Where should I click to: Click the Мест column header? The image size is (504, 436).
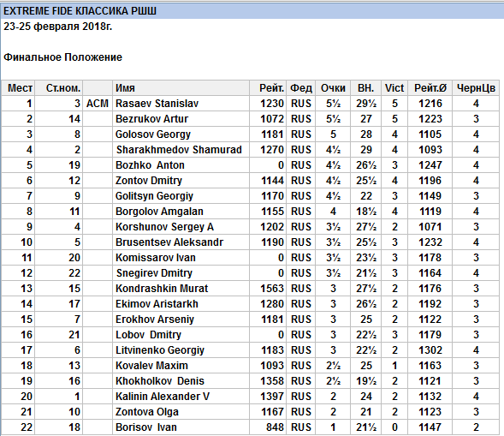point(18,88)
